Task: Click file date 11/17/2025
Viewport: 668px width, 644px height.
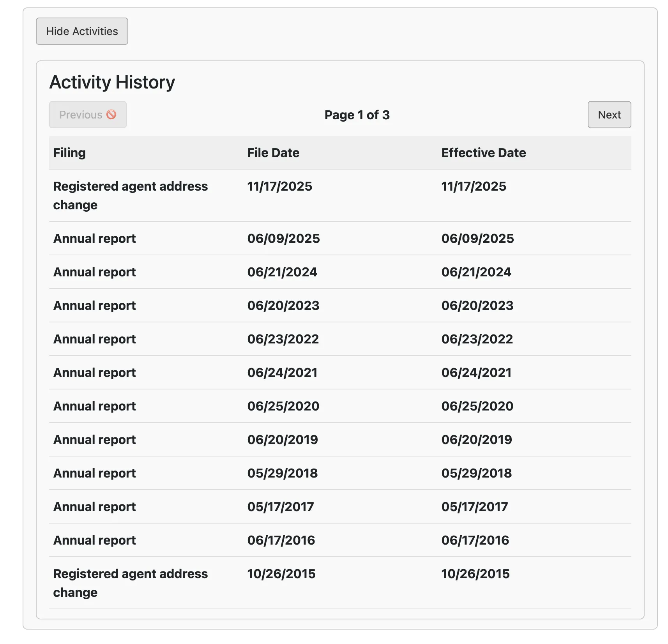Action: click(x=280, y=186)
